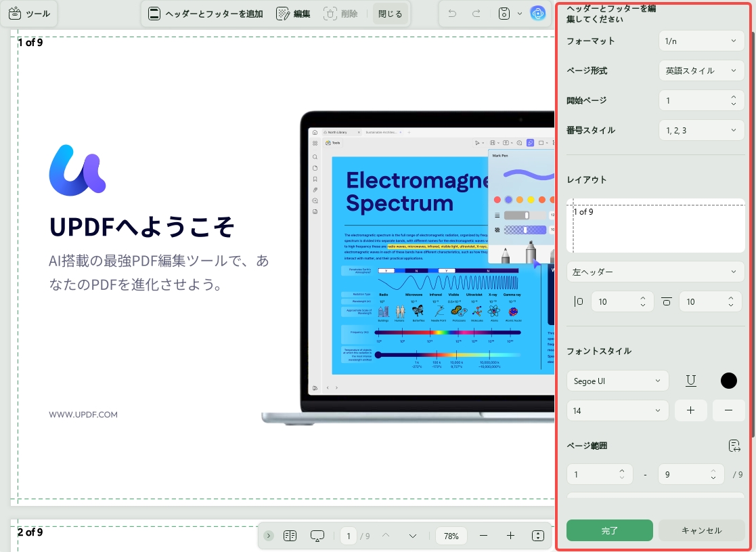Image resolution: width=756 pixels, height=552 pixels.
Task: Click the page range start field
Action: (599, 474)
